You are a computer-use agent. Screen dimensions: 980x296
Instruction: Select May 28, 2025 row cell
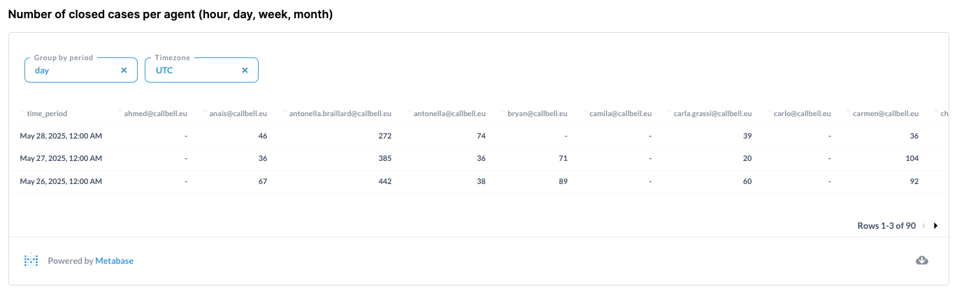pos(61,136)
